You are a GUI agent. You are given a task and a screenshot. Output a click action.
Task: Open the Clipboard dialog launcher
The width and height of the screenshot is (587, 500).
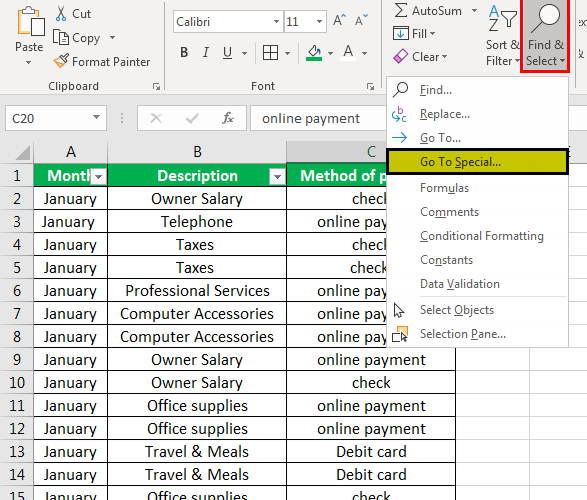click(156, 87)
